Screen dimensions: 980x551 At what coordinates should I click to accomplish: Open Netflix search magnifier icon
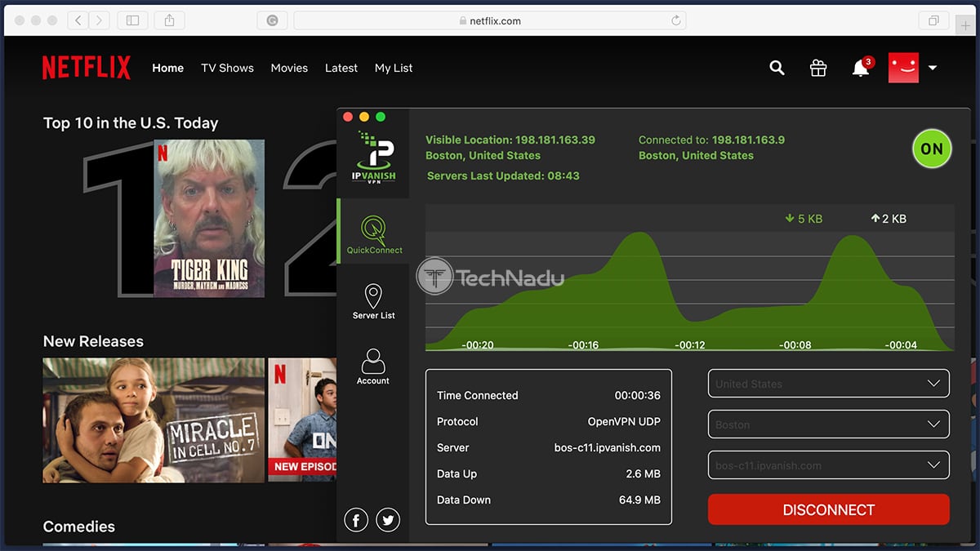tap(777, 69)
